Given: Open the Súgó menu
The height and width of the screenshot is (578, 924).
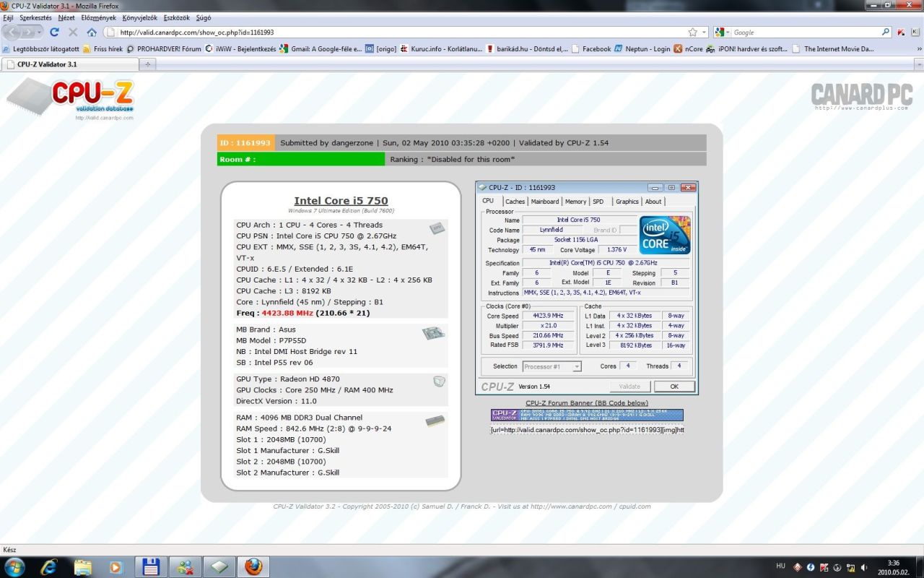Looking at the screenshot, I should (x=204, y=17).
